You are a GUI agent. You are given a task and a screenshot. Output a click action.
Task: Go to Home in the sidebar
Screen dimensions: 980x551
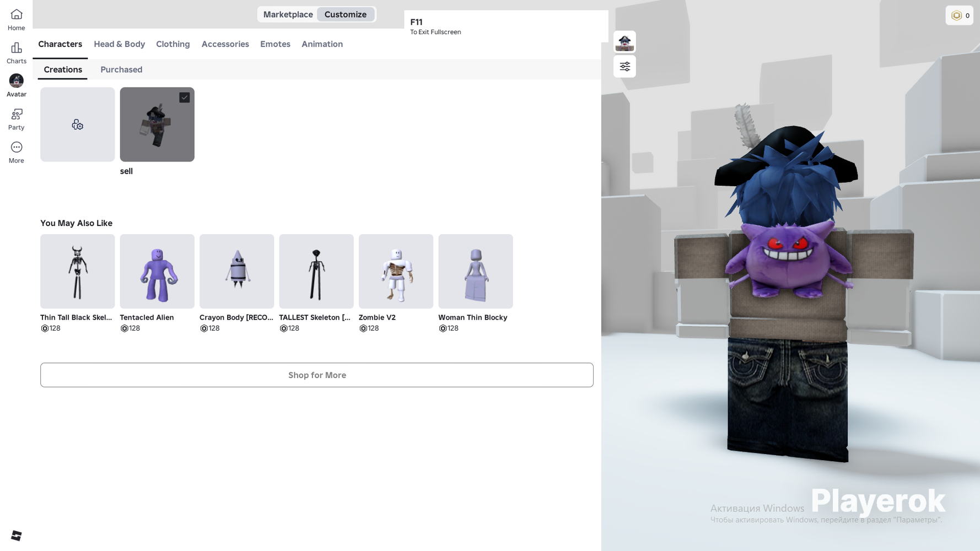coord(17,20)
